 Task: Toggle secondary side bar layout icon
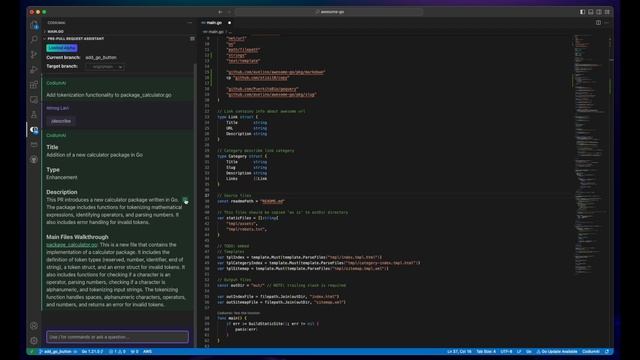tap(599, 12)
